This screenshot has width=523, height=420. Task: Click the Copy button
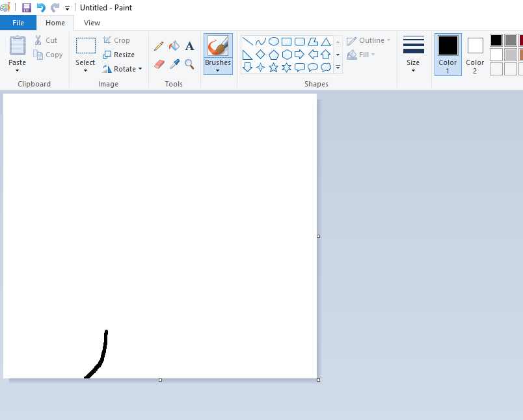(x=48, y=55)
